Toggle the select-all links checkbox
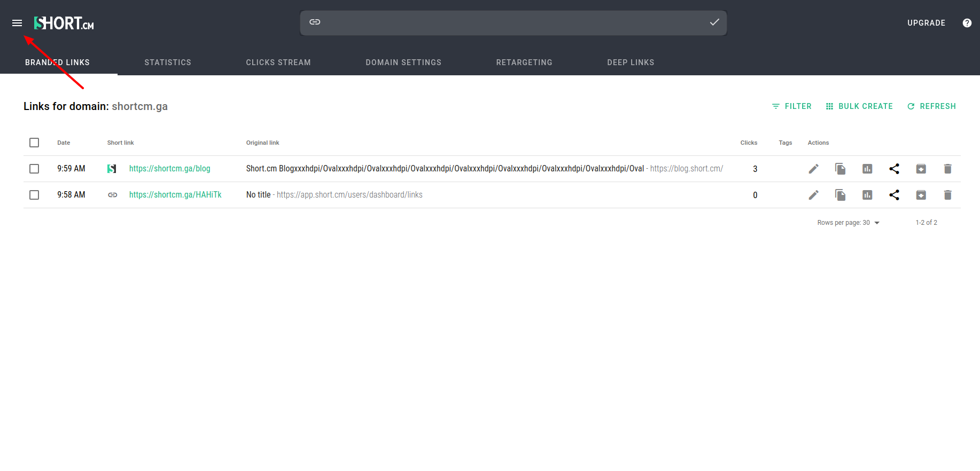This screenshot has width=980, height=471. point(34,143)
